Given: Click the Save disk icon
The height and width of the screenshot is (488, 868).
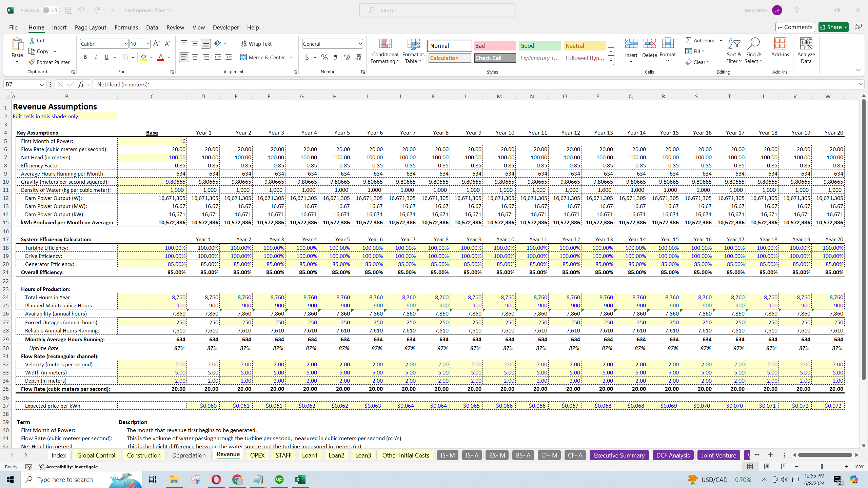Looking at the screenshot, I should [69, 10].
